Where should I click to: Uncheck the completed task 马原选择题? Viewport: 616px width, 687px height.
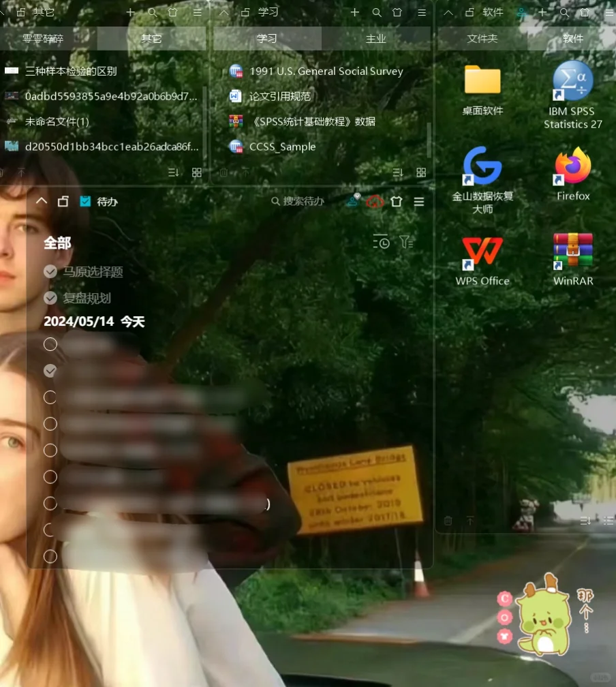(50, 272)
